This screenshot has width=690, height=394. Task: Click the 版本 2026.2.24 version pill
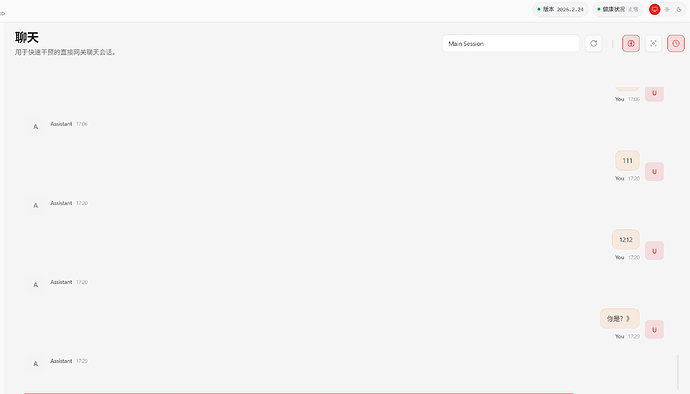(560, 9)
